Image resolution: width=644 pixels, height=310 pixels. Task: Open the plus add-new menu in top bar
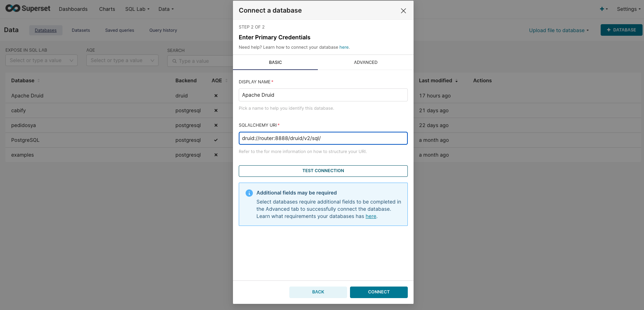pyautogui.click(x=604, y=9)
